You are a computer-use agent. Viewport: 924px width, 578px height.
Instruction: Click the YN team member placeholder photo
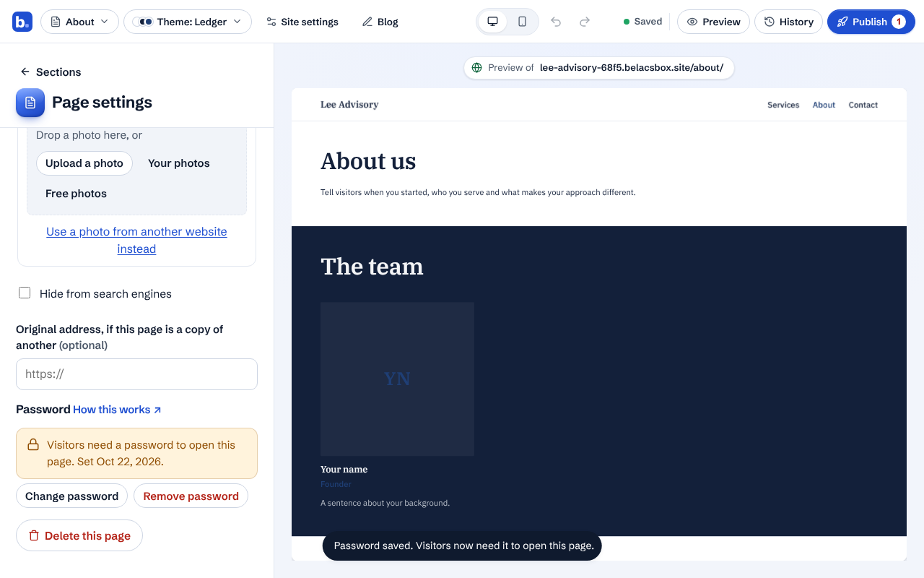397,379
